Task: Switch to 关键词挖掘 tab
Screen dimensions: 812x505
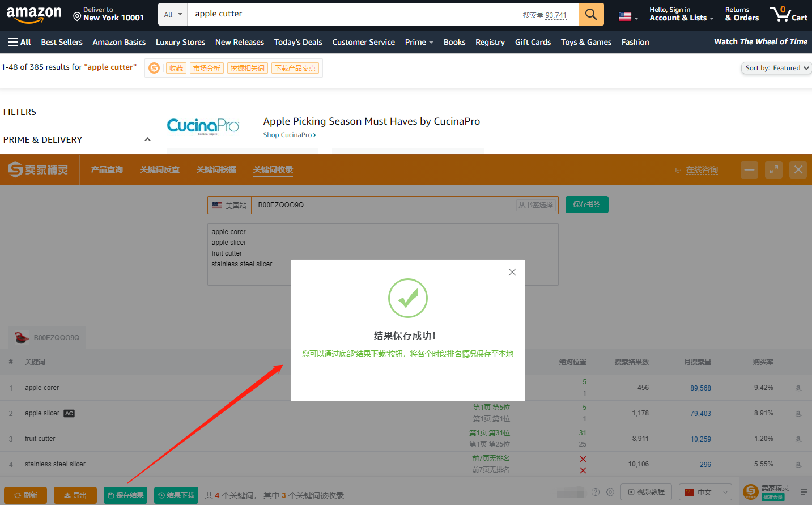Action: pyautogui.click(x=216, y=169)
